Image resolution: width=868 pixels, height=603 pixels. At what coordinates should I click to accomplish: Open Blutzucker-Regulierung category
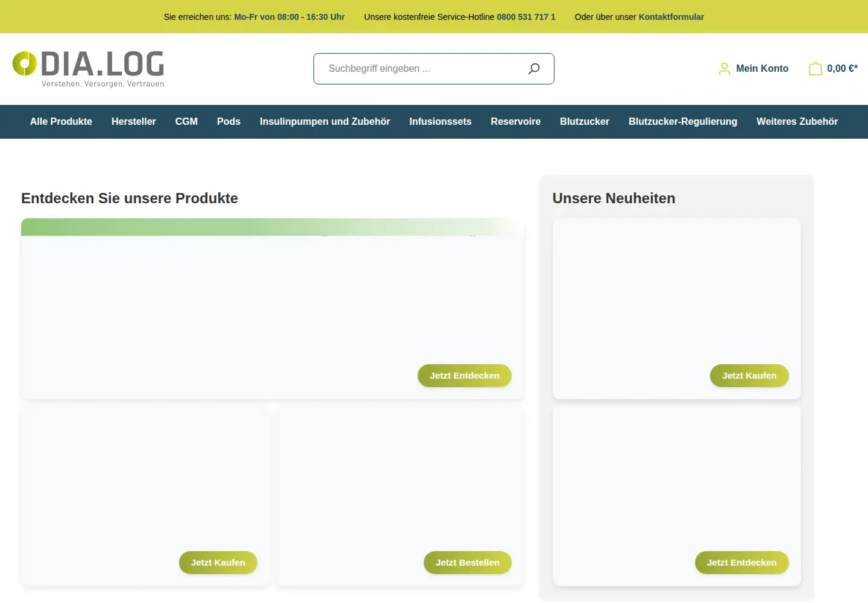tap(682, 122)
